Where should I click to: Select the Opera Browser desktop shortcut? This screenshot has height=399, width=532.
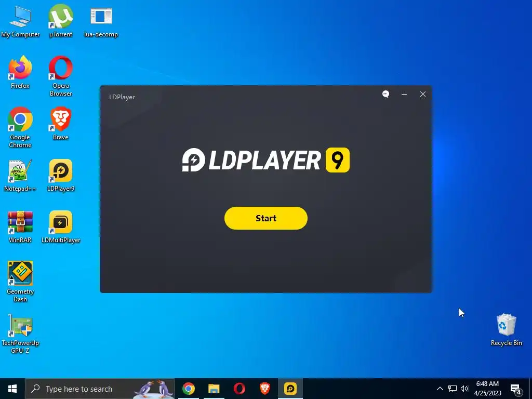click(x=61, y=76)
